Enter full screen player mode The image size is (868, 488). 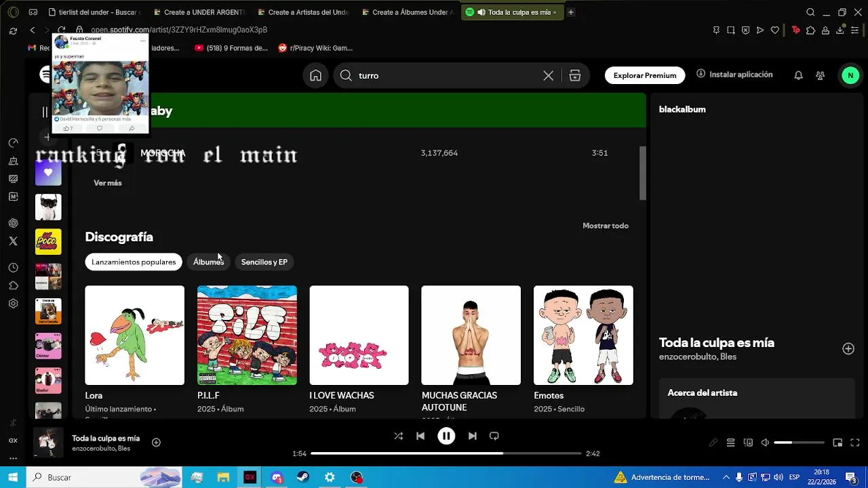point(855,443)
